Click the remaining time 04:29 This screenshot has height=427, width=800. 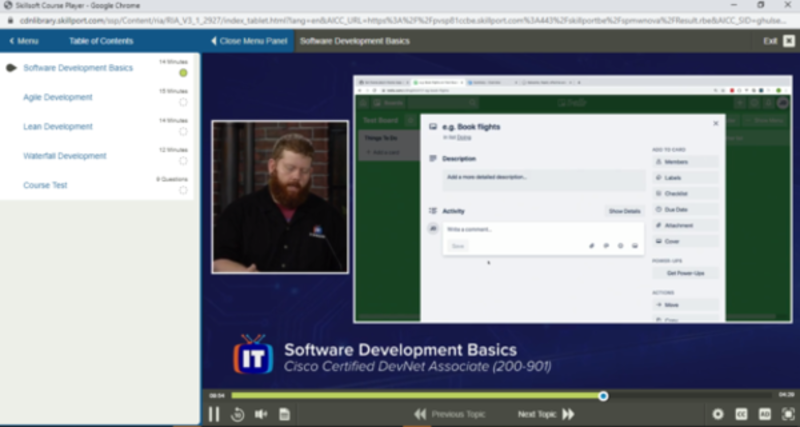[786, 395]
